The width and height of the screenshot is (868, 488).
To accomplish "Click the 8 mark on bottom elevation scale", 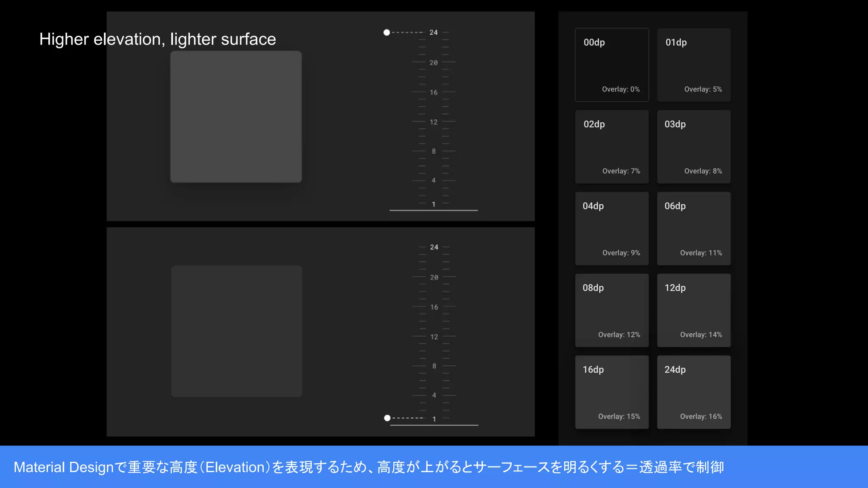I will click(434, 366).
